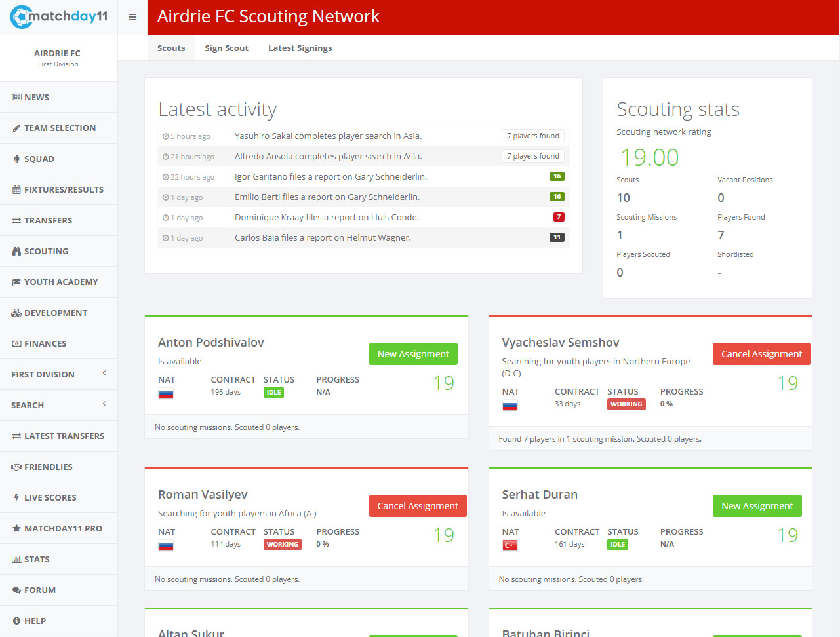Image resolution: width=840 pixels, height=637 pixels.
Task: Click 'Emilio Berti files a report on Gary Schneiderlin.'
Action: [327, 197]
